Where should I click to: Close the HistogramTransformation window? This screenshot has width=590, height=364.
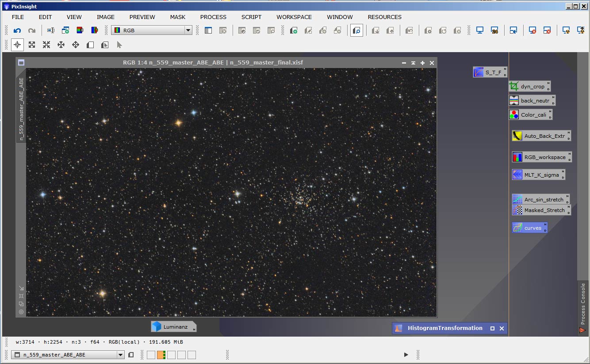coord(502,328)
